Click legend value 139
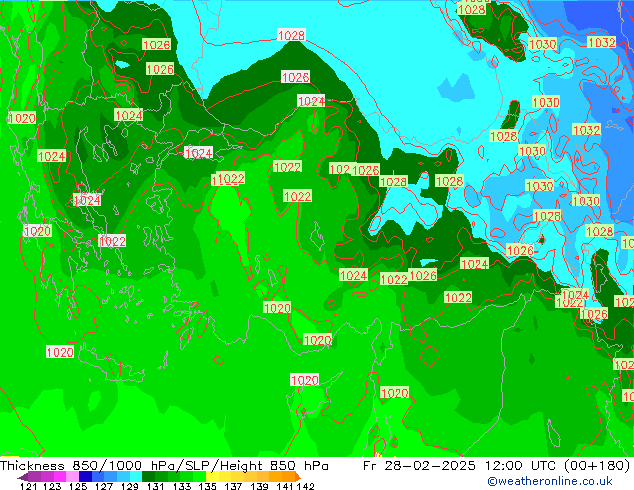The image size is (634, 490). (259, 486)
